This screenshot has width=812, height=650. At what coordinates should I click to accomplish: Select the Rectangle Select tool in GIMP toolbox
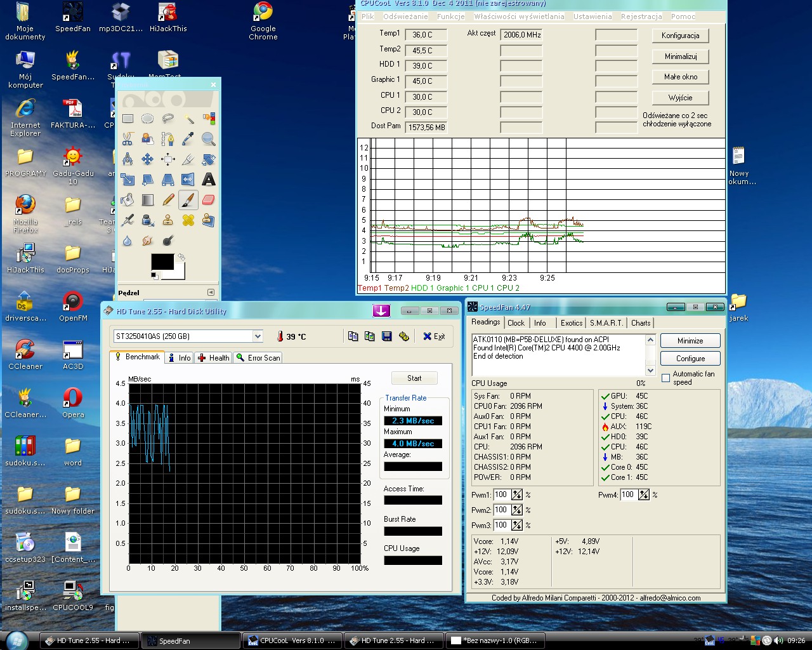click(128, 119)
